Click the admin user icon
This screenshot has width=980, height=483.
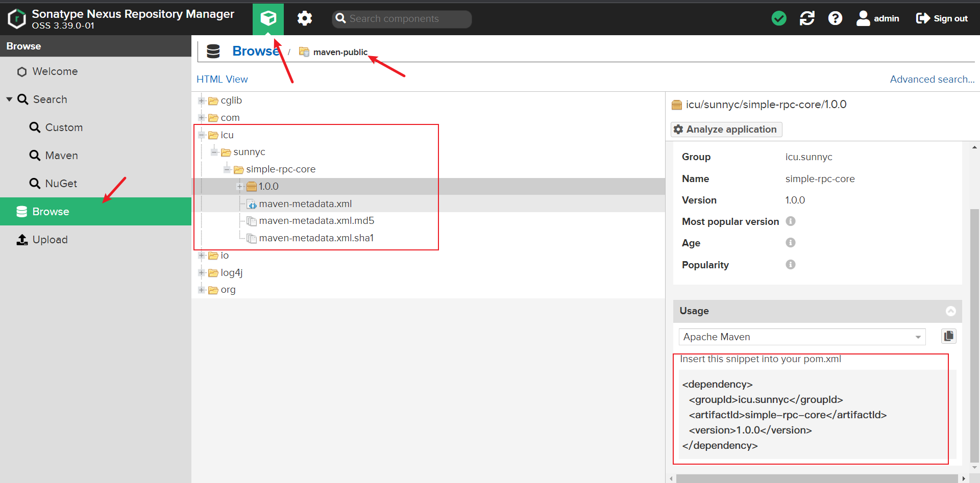(x=863, y=18)
